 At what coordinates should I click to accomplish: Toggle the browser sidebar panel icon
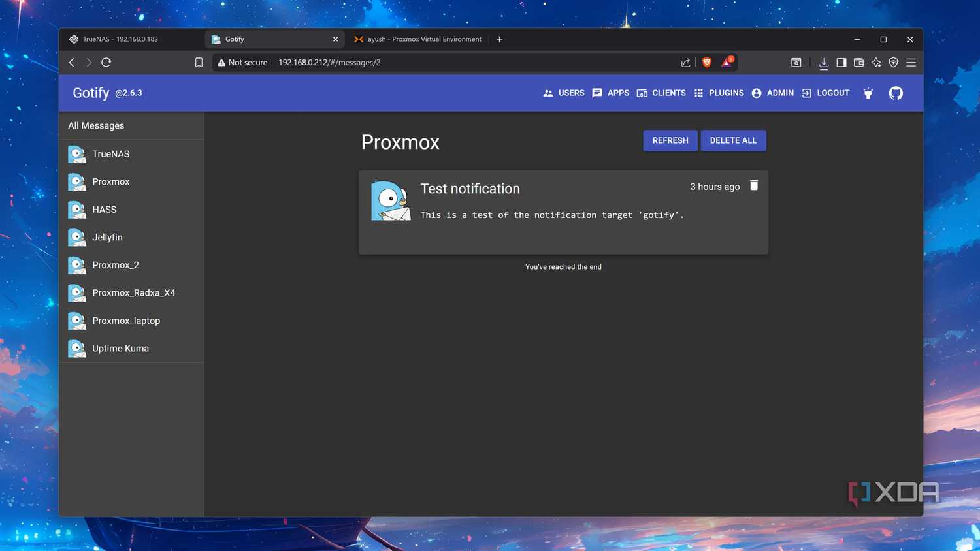click(x=841, y=63)
